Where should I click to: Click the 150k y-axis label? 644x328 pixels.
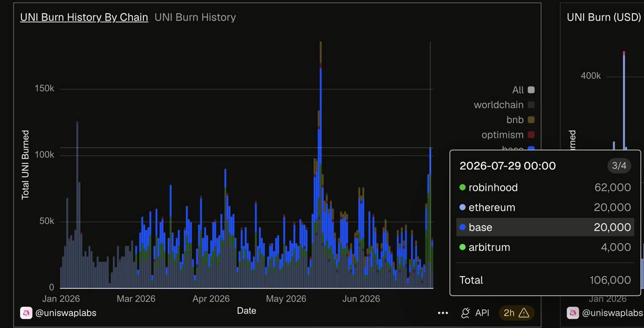pos(44,89)
